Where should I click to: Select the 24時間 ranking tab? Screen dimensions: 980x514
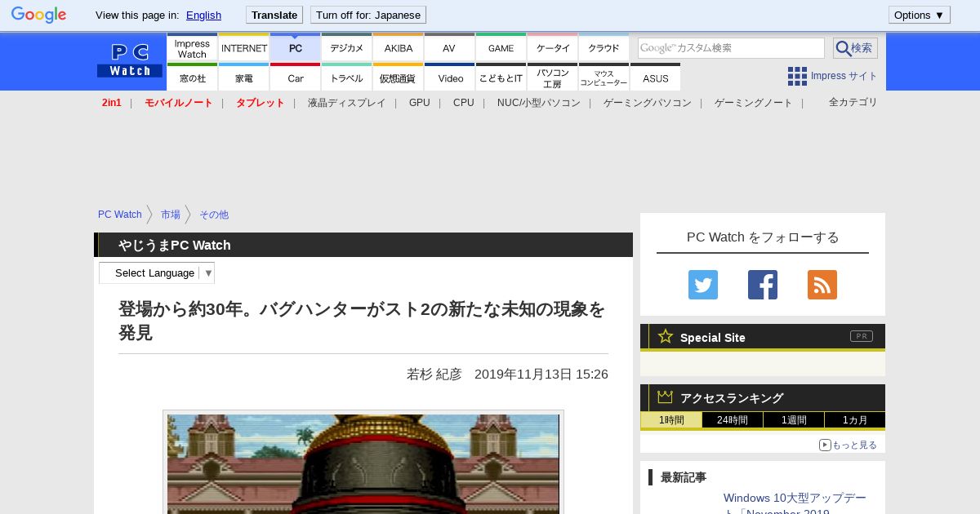pos(733,420)
